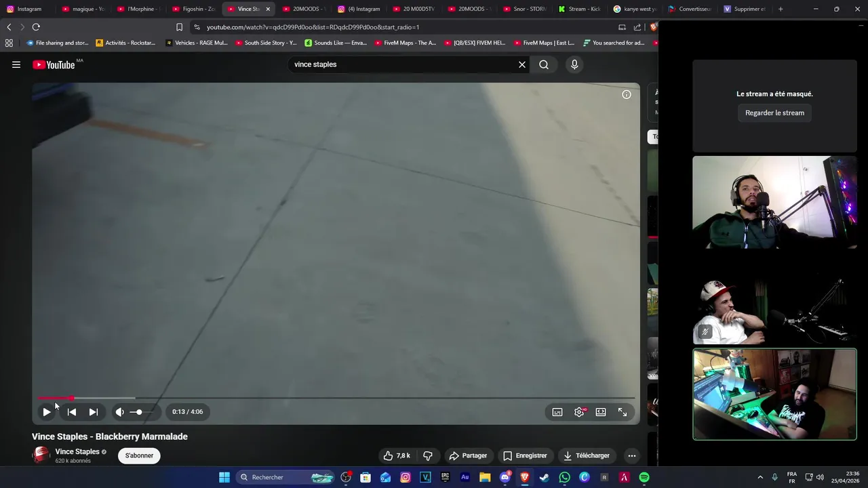Open the Sounds Like — Envato bookmark

(336, 43)
